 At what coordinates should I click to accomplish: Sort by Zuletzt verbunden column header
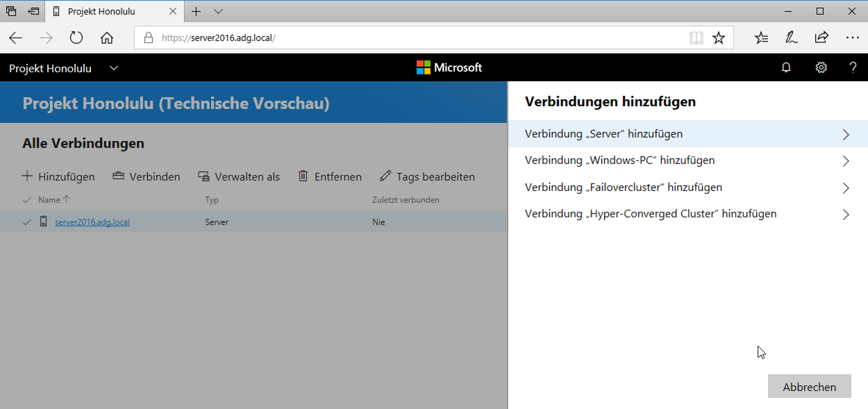[x=406, y=200]
